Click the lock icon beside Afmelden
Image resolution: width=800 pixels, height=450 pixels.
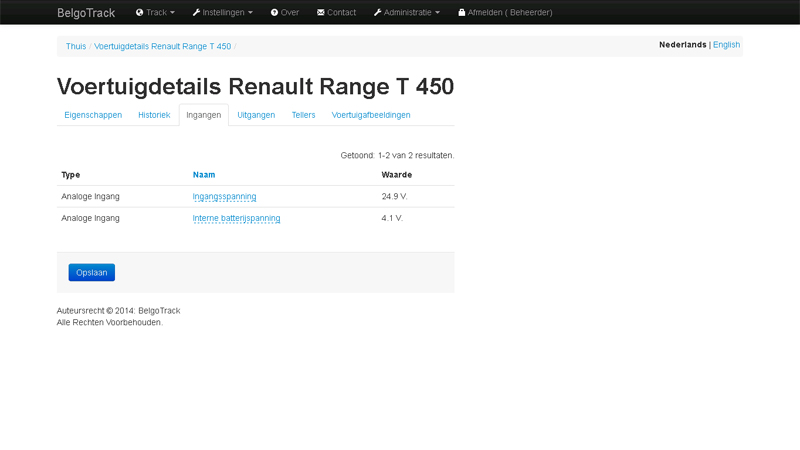pos(462,12)
